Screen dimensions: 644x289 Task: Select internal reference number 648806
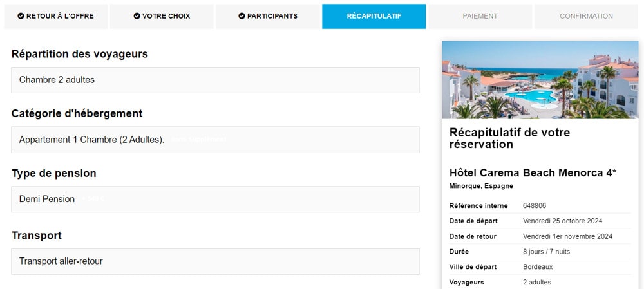click(x=535, y=206)
